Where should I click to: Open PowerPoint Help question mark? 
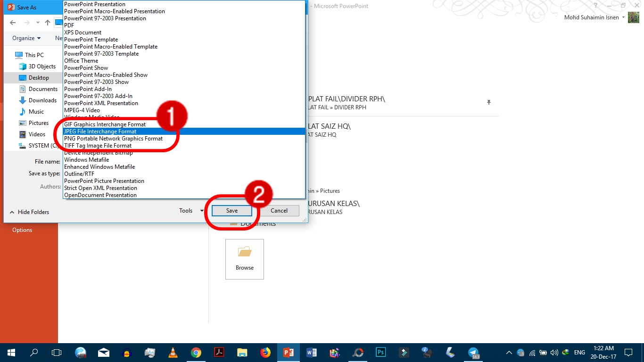596,6
